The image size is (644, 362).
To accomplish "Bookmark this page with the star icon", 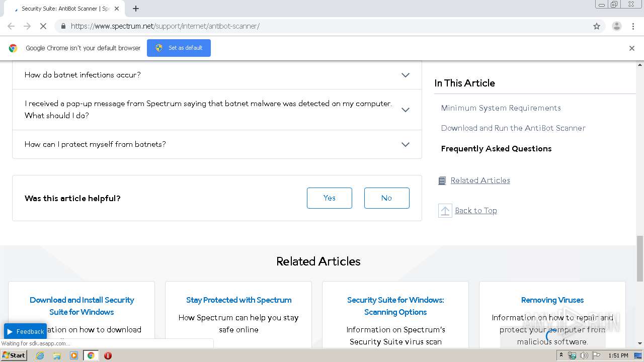I will point(597,26).
